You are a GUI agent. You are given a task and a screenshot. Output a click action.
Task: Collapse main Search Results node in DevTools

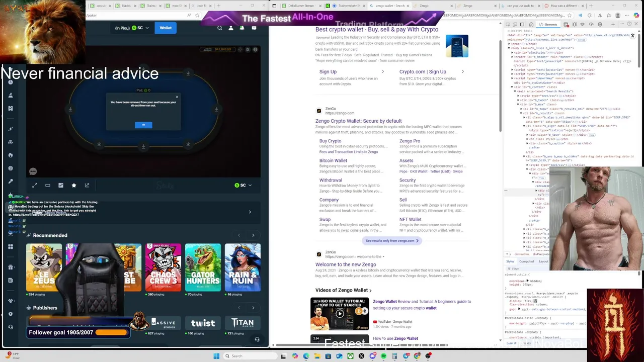tap(515, 91)
